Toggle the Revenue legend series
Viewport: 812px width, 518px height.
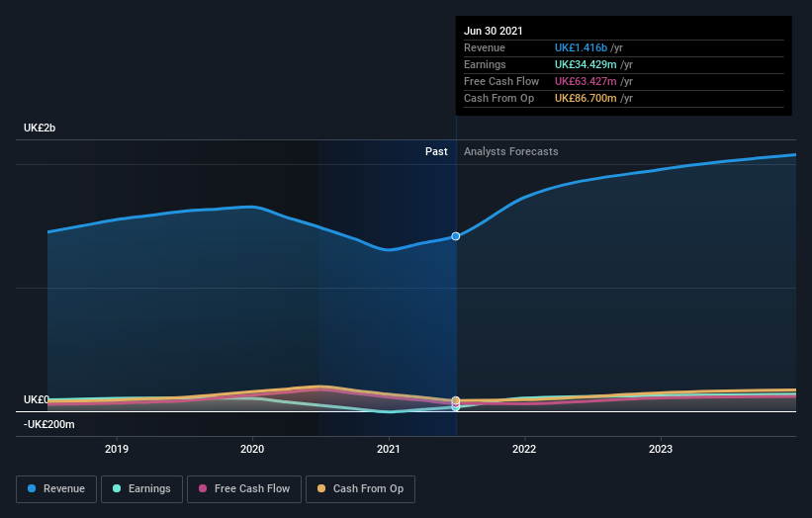click(x=56, y=489)
